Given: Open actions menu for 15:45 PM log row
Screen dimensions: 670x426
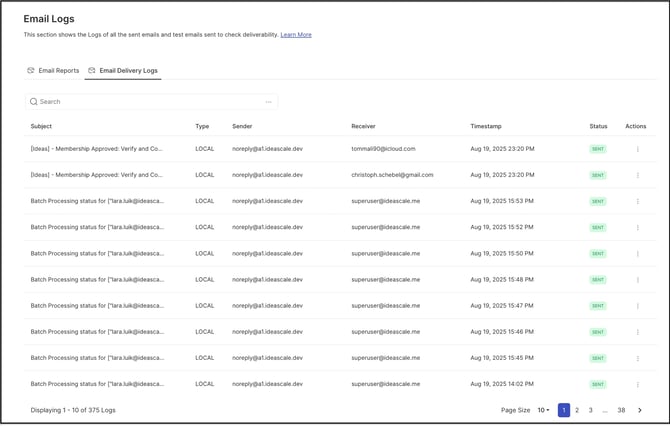Looking at the screenshot, I should click(x=638, y=358).
